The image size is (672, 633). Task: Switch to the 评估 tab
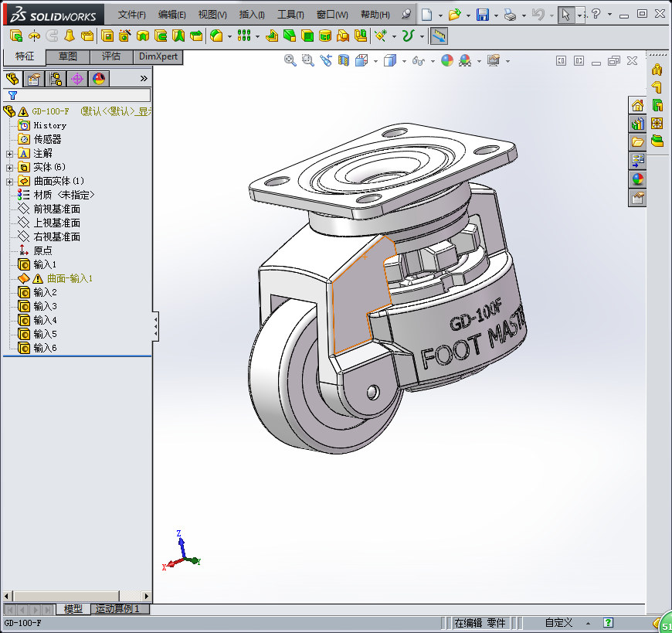[x=111, y=56]
